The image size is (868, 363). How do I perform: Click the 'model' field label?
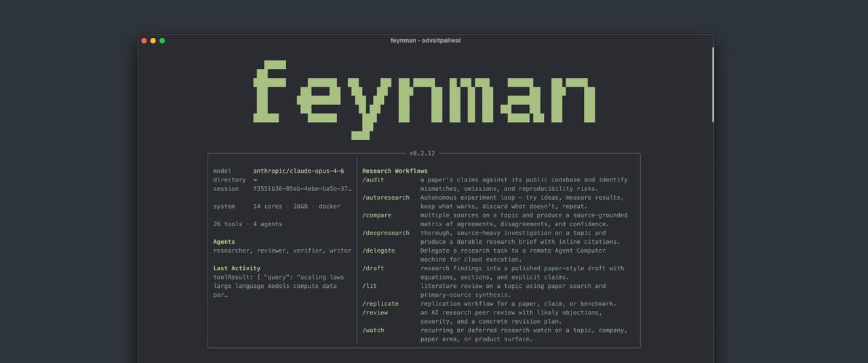[x=222, y=171]
